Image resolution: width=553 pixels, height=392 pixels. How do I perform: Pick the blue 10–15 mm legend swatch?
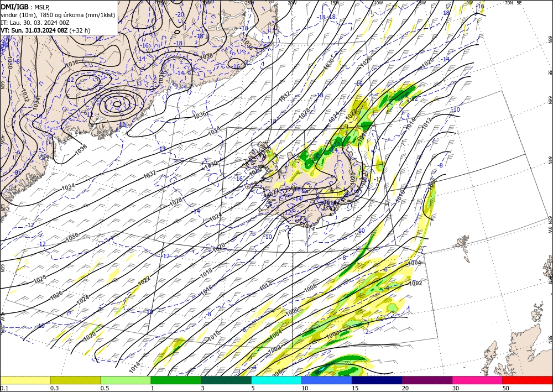pos(327,380)
